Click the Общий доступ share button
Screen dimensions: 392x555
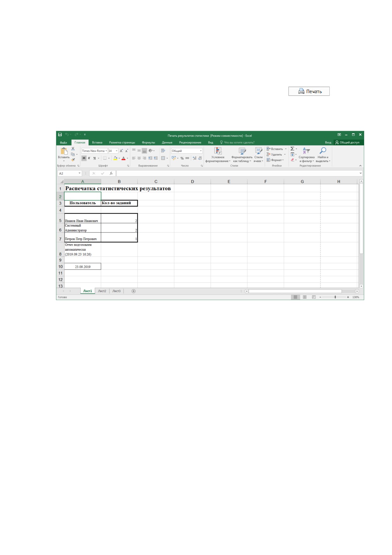coord(347,143)
